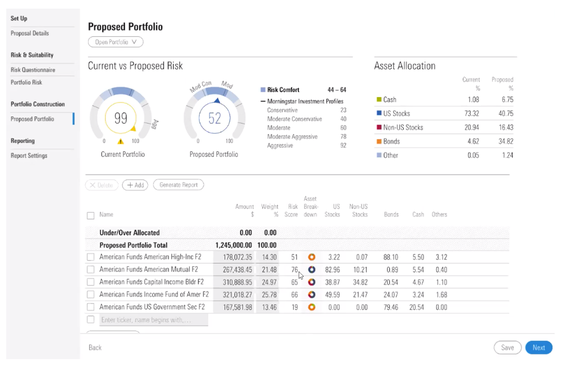Click the Moderate Conservative profile row
The width and height of the screenshot is (565, 365).
(x=306, y=119)
